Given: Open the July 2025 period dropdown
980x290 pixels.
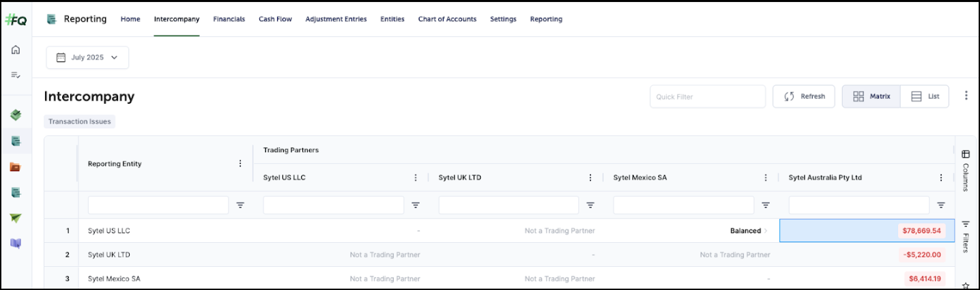Looking at the screenshot, I should tap(87, 58).
